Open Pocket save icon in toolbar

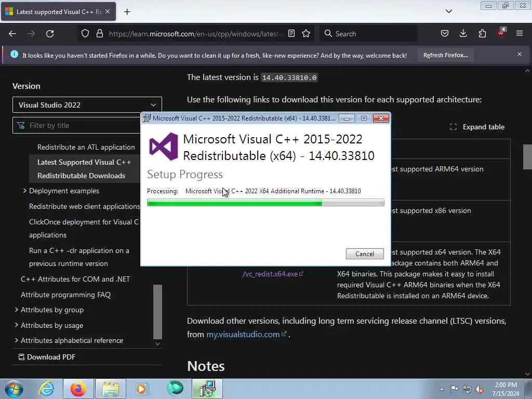point(445,33)
